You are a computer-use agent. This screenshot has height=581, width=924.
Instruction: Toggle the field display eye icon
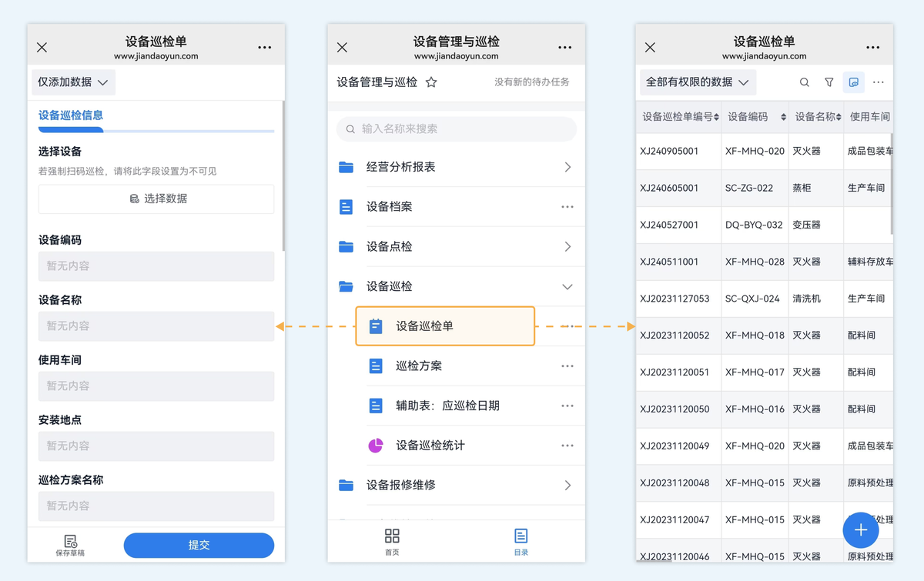click(x=854, y=82)
